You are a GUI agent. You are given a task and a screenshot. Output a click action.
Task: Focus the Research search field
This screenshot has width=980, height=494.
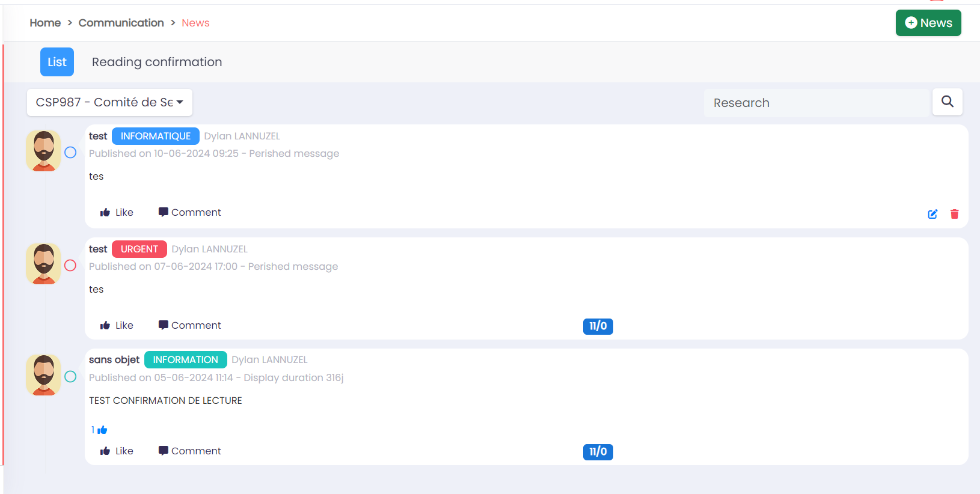point(816,103)
